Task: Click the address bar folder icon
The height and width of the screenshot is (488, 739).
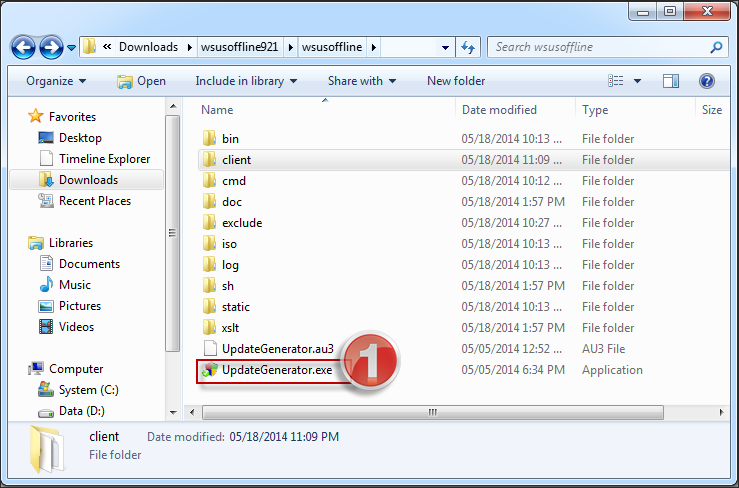Action: [90, 46]
